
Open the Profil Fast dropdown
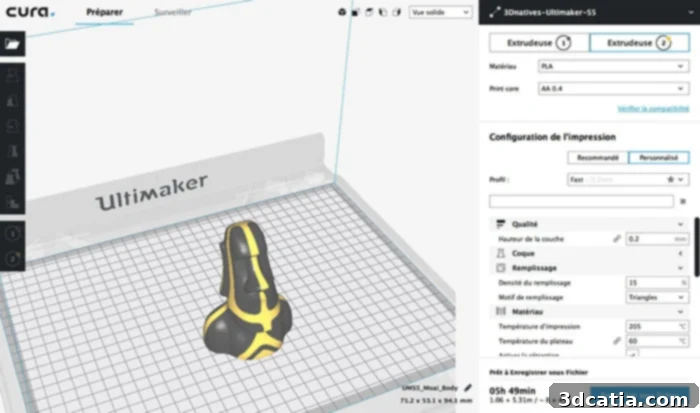(628, 179)
